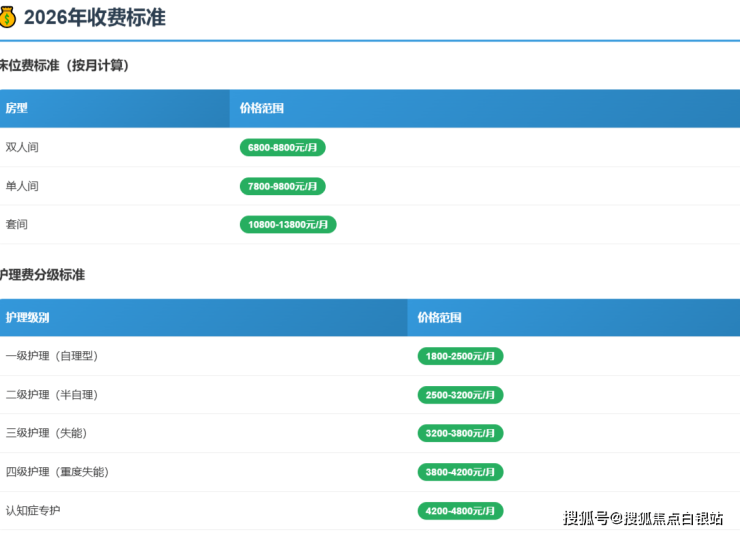Click the 7800-9800元/月 price badge
The image size is (740, 534).
click(x=282, y=186)
